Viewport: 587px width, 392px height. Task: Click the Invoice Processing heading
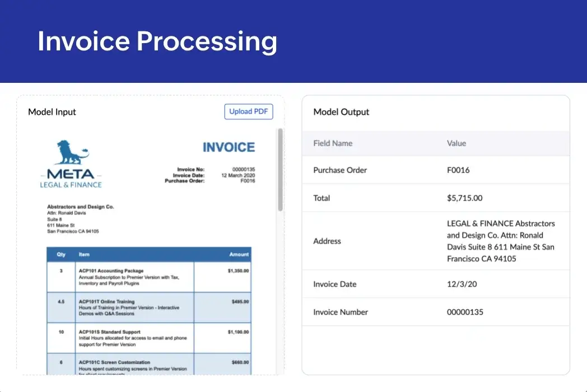(157, 41)
